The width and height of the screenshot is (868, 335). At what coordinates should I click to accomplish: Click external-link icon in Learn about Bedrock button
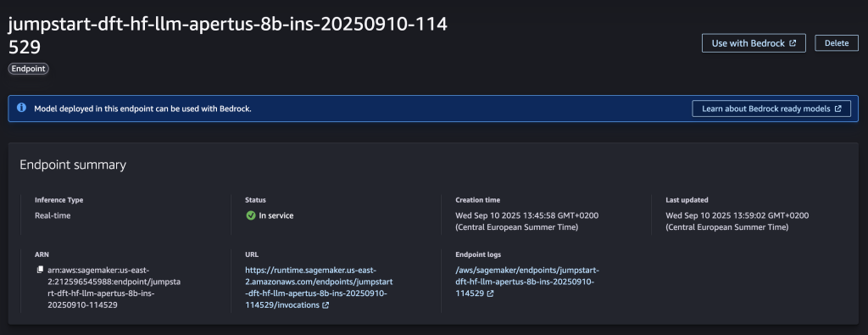(838, 109)
